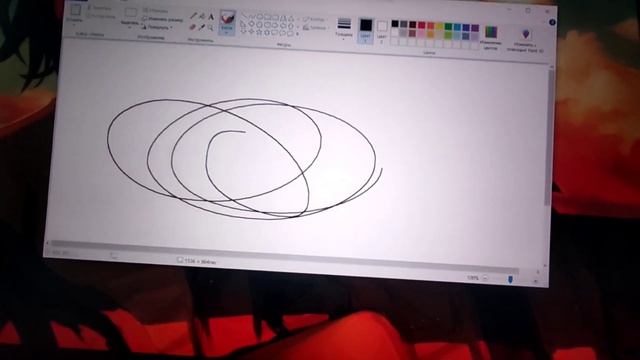Click the Cut button
The image size is (640, 360).
pyautogui.click(x=99, y=8)
